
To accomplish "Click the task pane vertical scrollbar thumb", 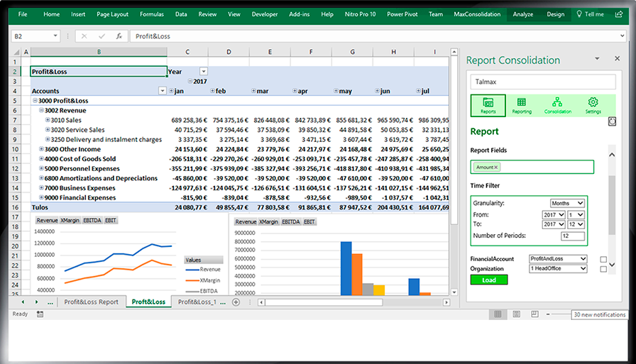I will [x=612, y=204].
